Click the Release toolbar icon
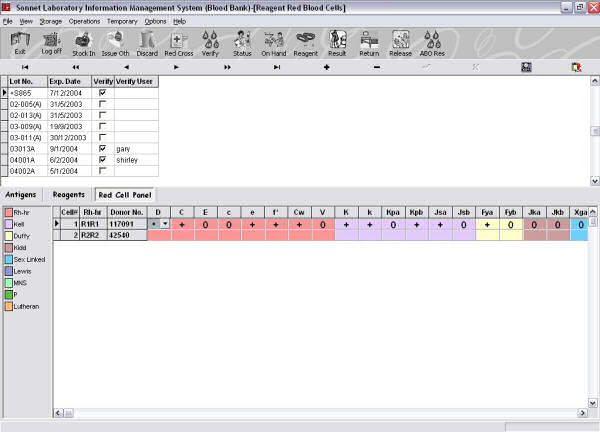Viewport: 600px width, 432px height. point(400,43)
